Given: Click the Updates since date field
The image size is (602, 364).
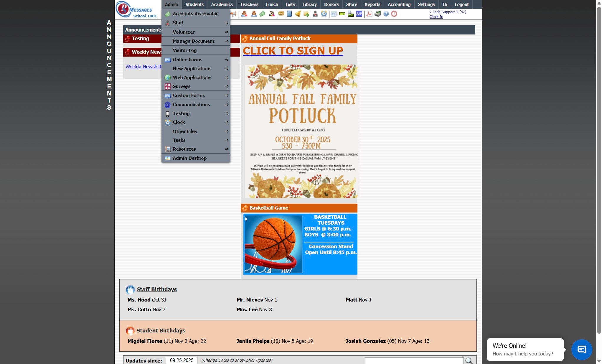Looking at the screenshot, I should pos(182,360).
